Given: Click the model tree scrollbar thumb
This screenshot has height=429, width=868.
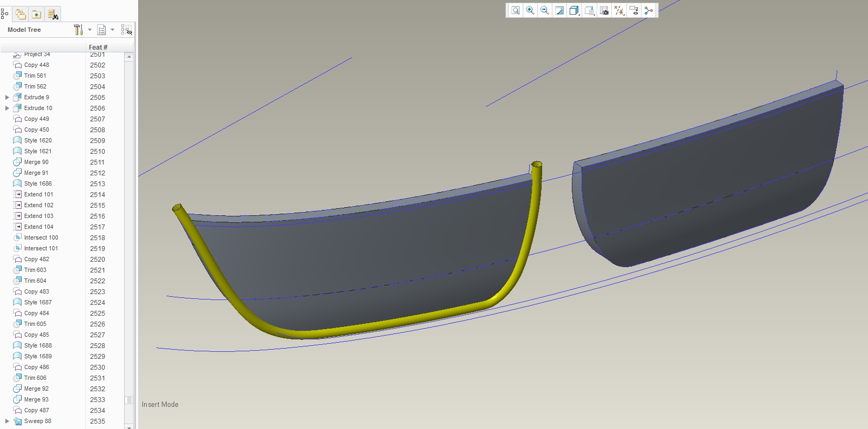Looking at the screenshot, I should [x=129, y=400].
